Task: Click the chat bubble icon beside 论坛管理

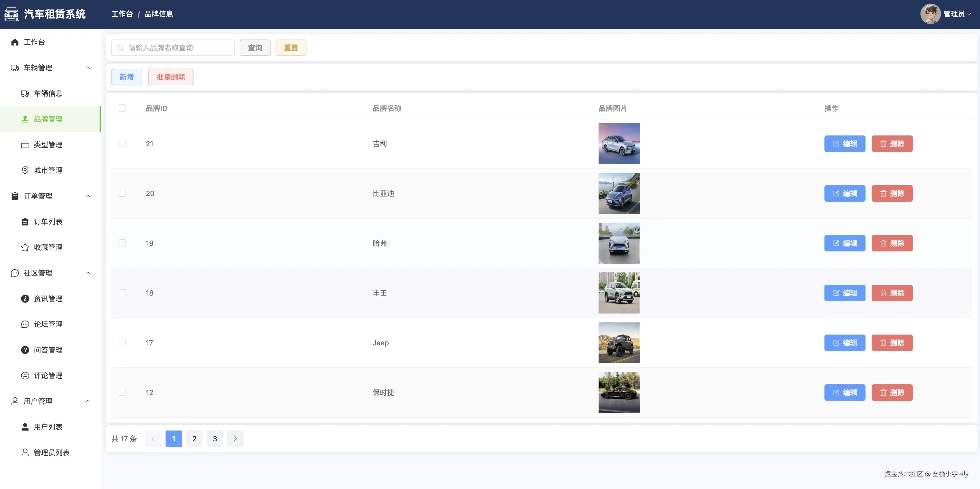Action: click(x=25, y=324)
